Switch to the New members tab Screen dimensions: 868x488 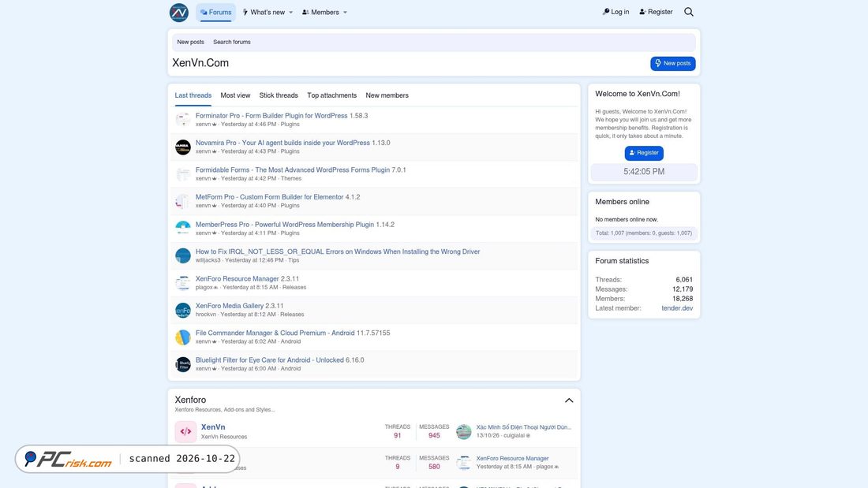[387, 95]
